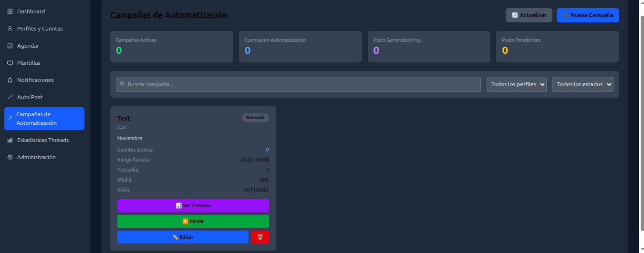This screenshot has height=253, width=644.
Task: Go to Perfiles y Cuentas
Action: point(44,29)
